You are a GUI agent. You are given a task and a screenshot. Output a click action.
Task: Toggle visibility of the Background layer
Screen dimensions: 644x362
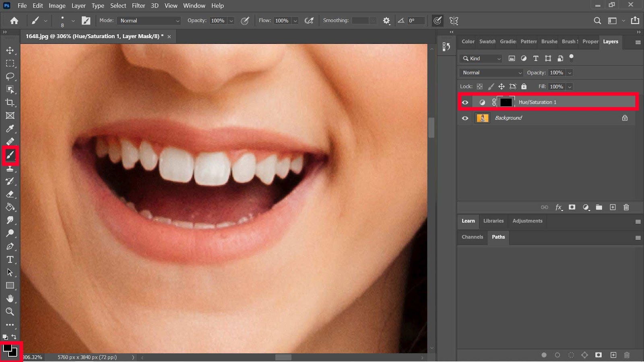coord(465,118)
